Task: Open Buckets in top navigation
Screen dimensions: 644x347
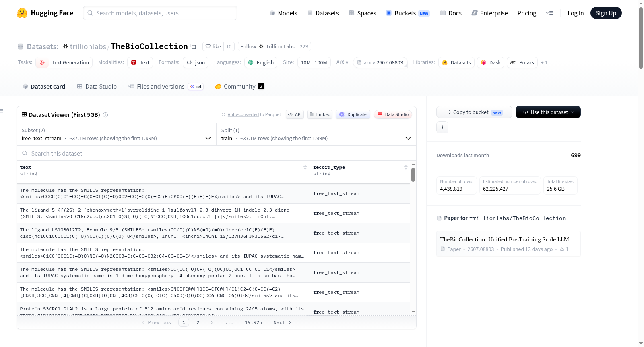Action: tap(407, 13)
